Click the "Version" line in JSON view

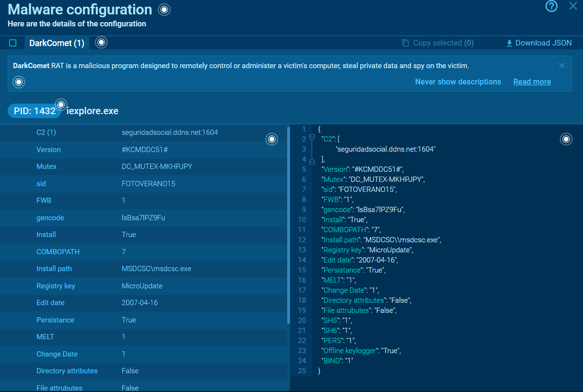[364, 169]
